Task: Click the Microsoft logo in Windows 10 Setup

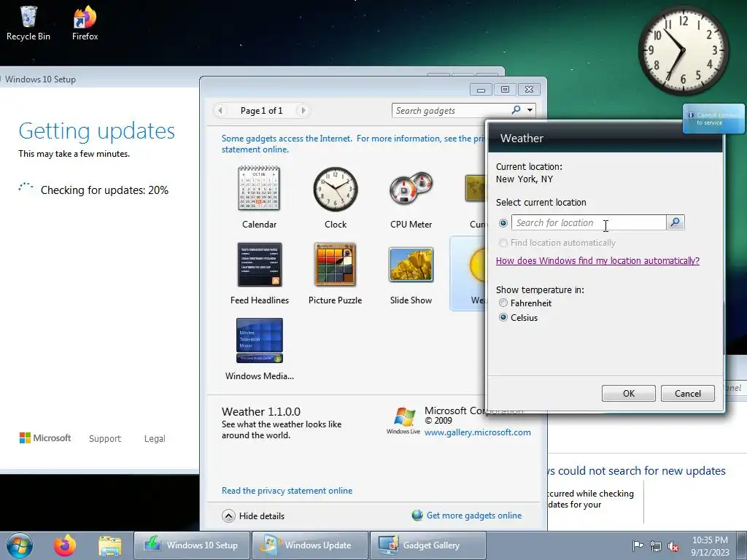Action: (45, 437)
